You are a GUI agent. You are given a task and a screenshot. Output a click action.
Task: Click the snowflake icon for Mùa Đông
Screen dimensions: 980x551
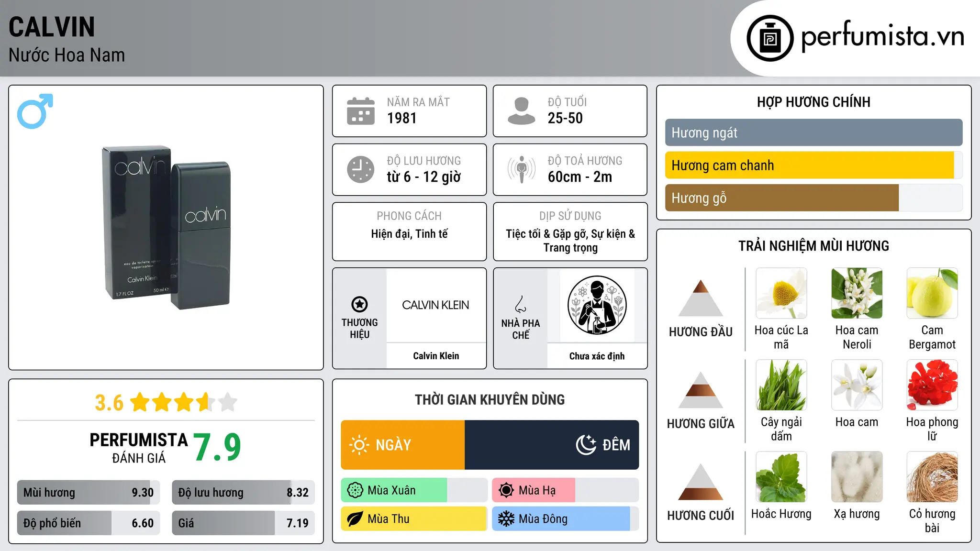coord(506,519)
